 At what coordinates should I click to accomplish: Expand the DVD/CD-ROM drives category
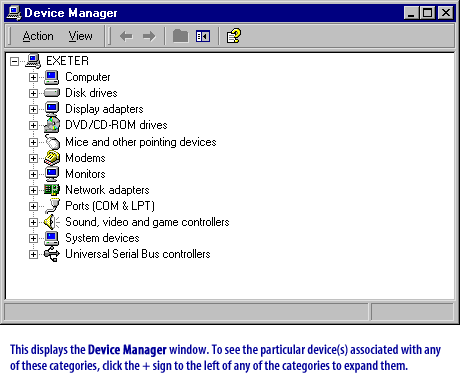(x=33, y=125)
